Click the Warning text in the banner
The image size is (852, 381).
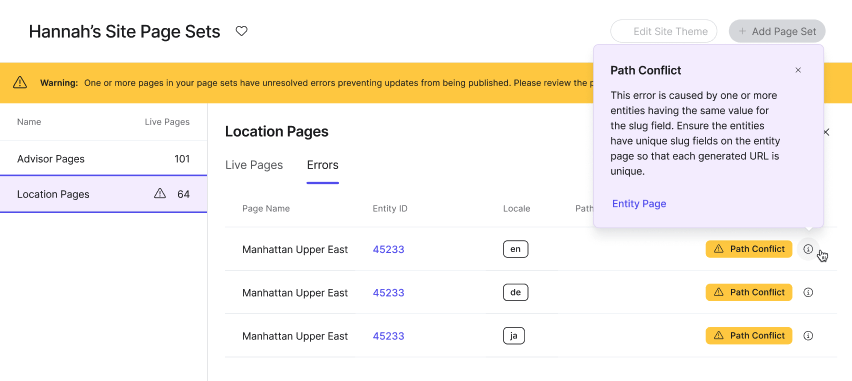[59, 83]
